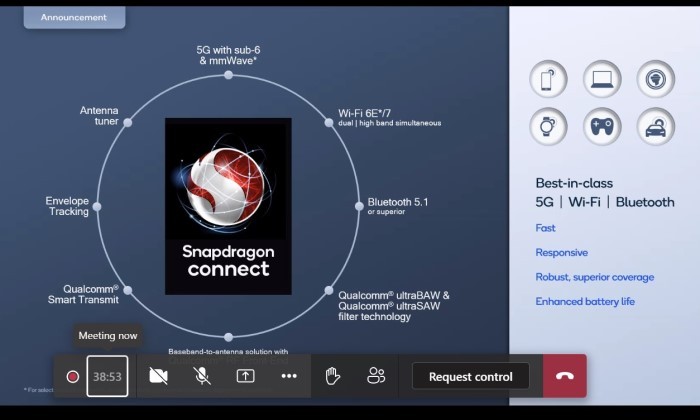
Task: Click the 38:53 meeting timer
Action: pyautogui.click(x=107, y=376)
